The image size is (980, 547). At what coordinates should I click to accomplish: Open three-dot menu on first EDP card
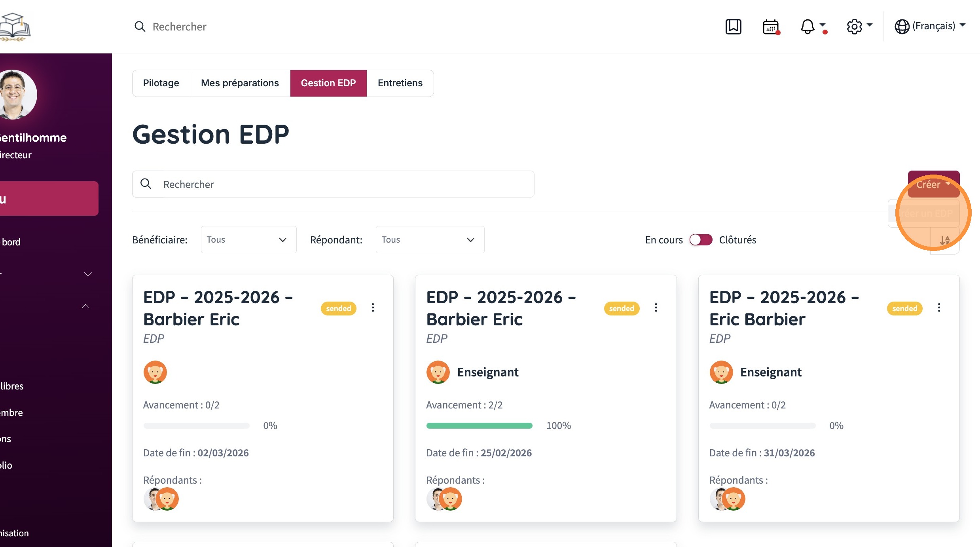373,308
